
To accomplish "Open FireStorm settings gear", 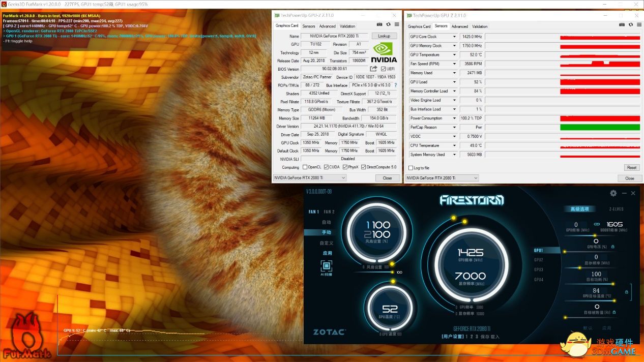I will point(613,193).
